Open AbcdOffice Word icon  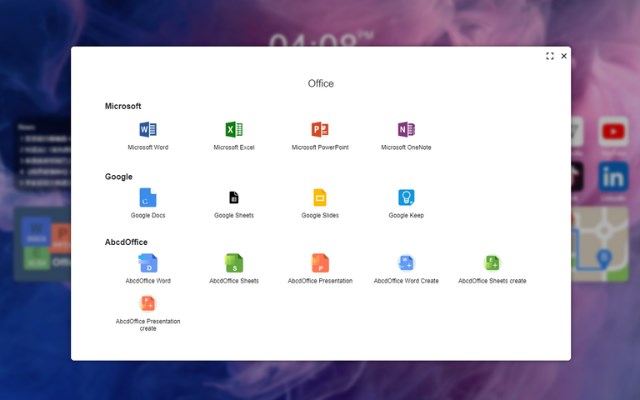(x=148, y=263)
